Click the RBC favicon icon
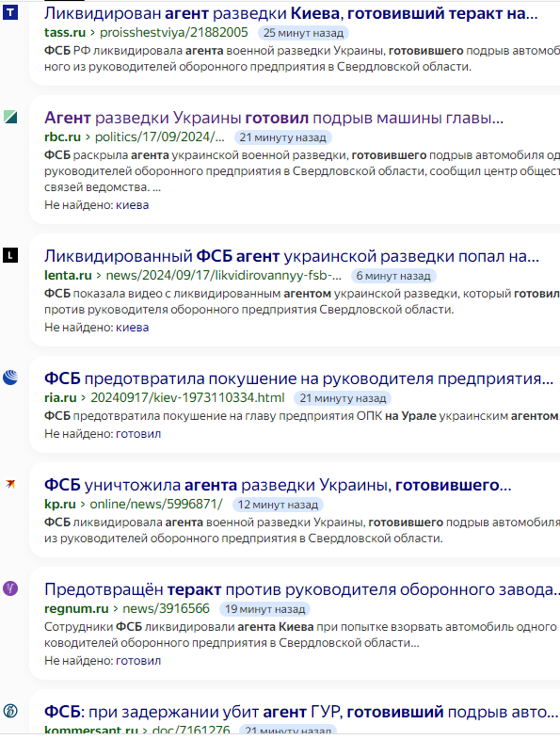 10,117
